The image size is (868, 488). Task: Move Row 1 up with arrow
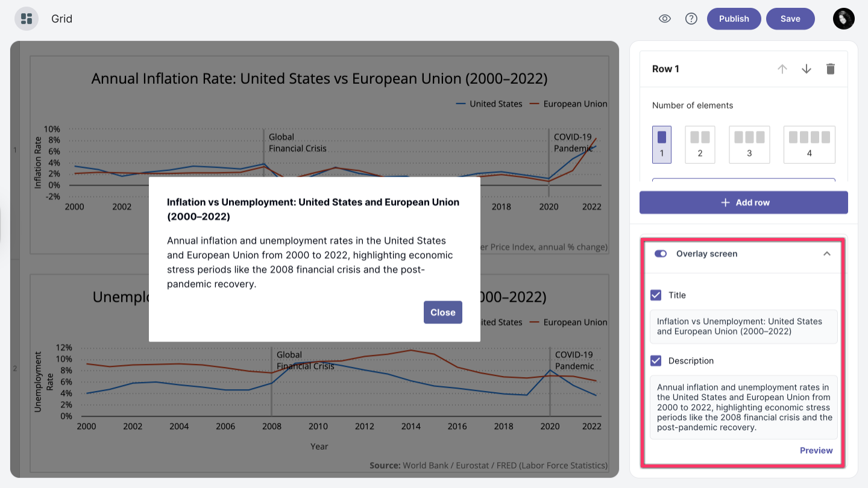click(782, 69)
